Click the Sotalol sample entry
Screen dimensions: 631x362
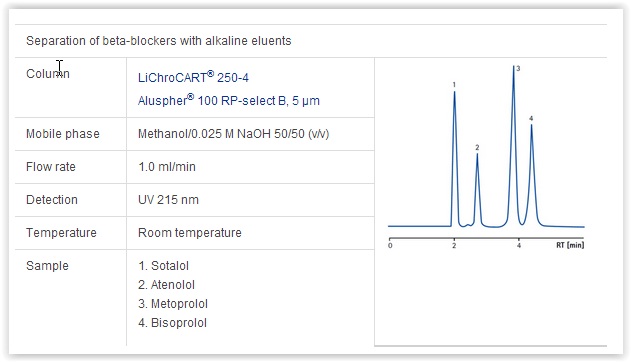click(163, 265)
